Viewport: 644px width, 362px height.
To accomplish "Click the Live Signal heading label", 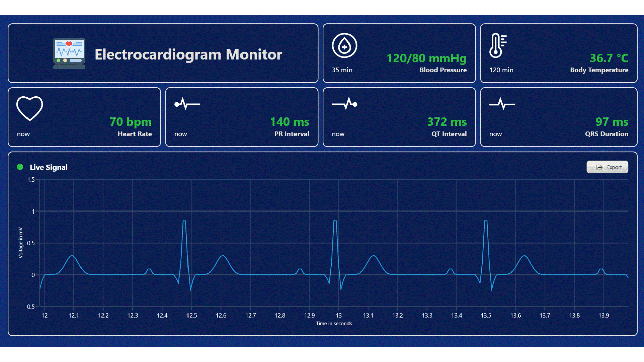I will click(49, 167).
